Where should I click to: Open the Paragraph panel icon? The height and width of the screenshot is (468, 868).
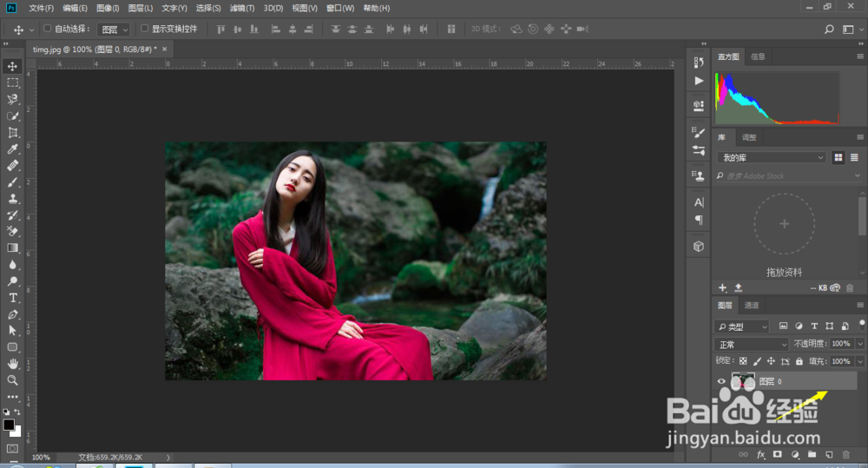pos(699,220)
